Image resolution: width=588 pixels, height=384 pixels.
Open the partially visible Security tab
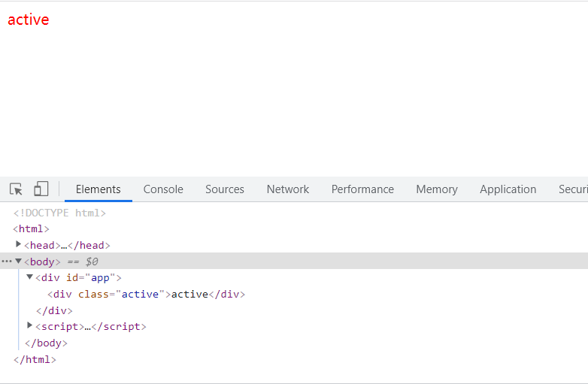tap(573, 189)
